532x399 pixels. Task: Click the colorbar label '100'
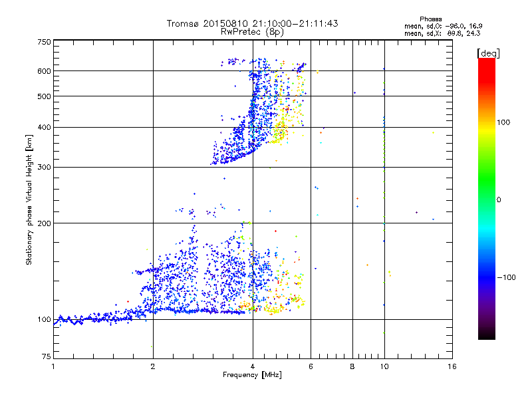(x=503, y=122)
